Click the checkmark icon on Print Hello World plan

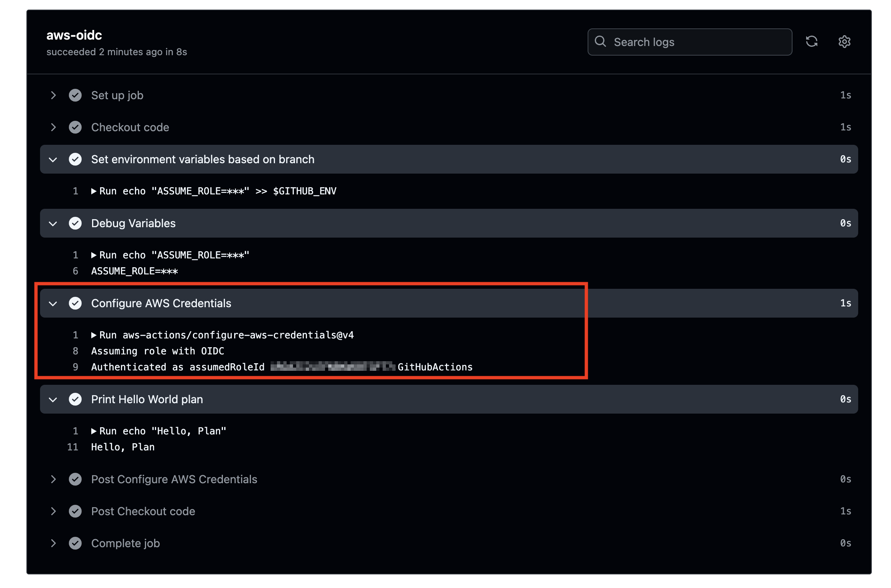coord(76,399)
